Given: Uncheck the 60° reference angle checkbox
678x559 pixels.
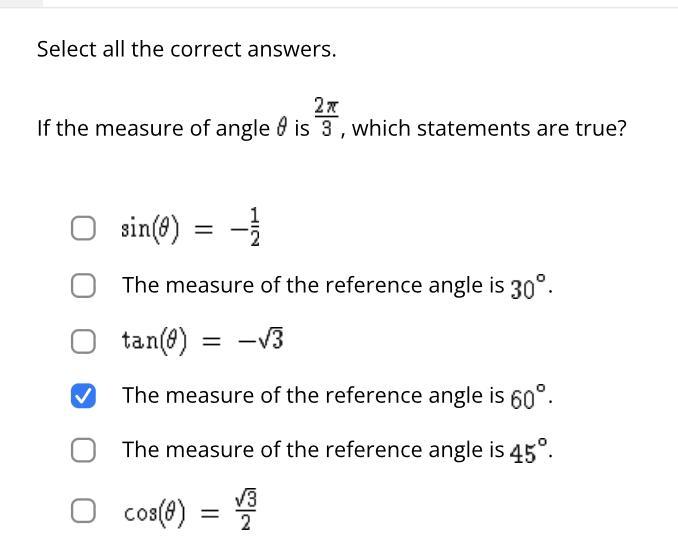Looking at the screenshot, I should click(84, 396).
